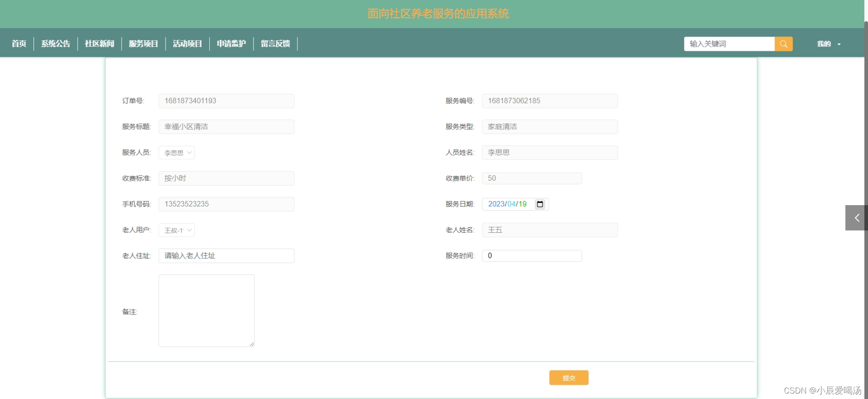868x399 pixels.
Task: Open the 系统公告 menu item
Action: [x=56, y=44]
